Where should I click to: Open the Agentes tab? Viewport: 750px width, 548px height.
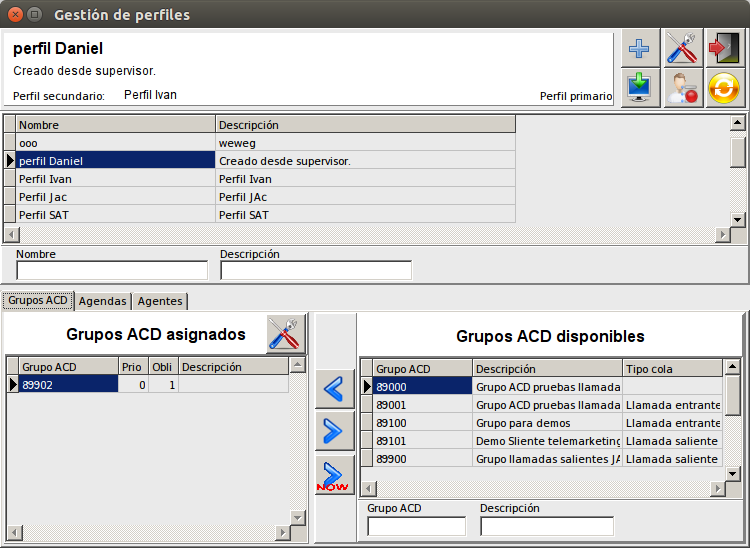(x=160, y=301)
